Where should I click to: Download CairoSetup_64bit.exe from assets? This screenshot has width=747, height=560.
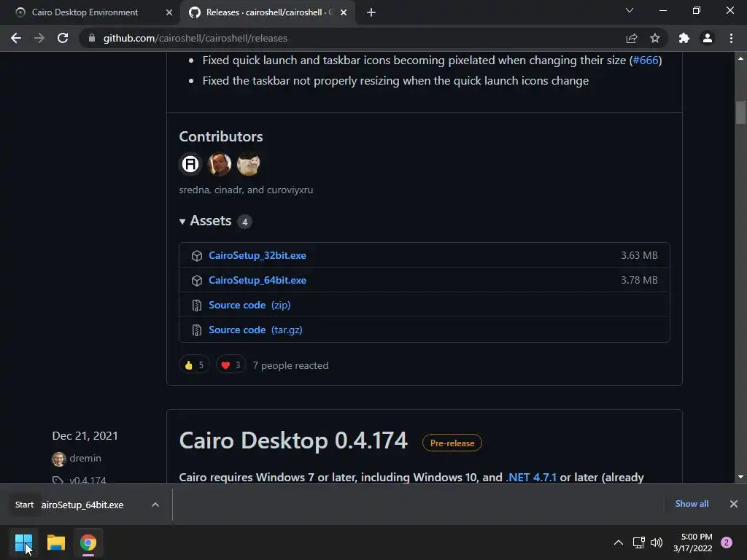tap(258, 281)
